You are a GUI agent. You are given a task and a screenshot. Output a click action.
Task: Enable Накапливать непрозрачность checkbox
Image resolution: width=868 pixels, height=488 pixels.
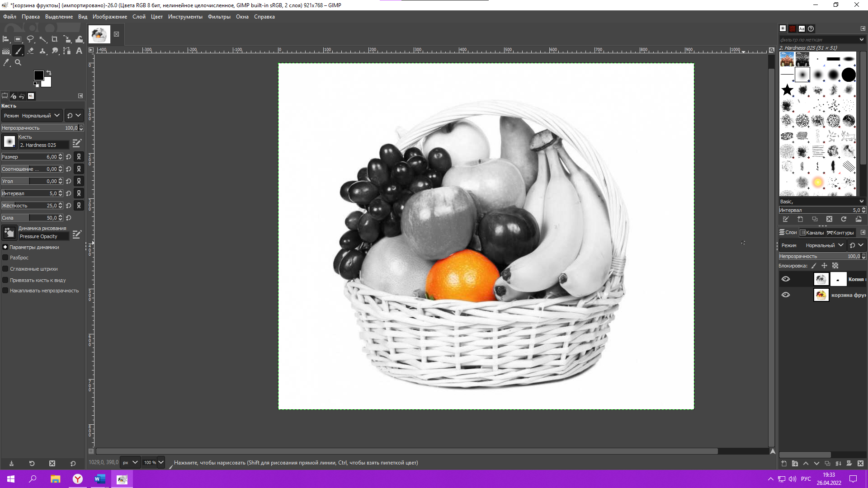pyautogui.click(x=5, y=291)
